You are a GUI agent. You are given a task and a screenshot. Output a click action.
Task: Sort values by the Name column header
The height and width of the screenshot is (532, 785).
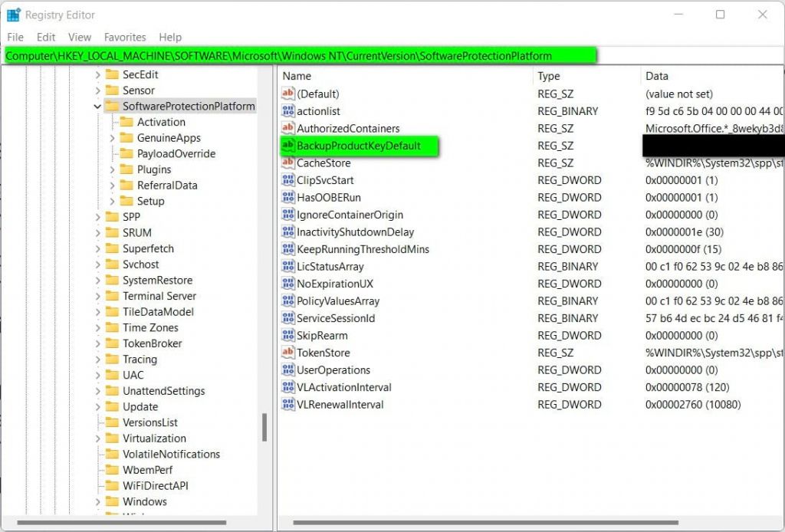pyautogui.click(x=297, y=76)
